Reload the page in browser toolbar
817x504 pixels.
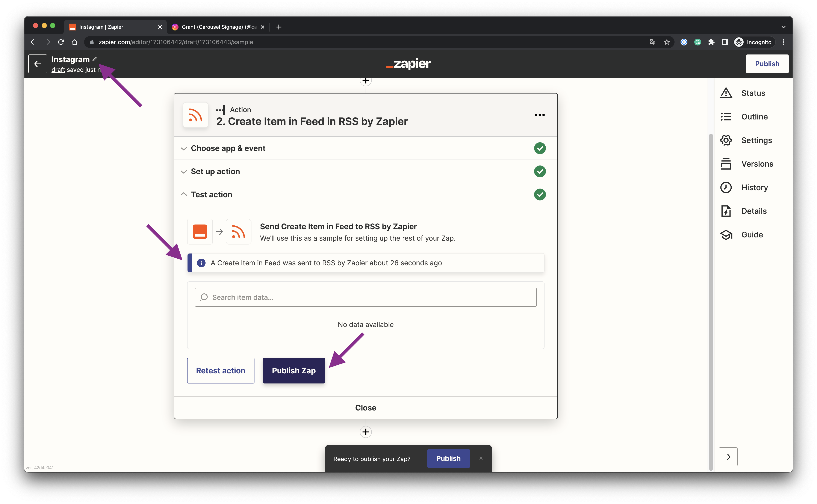(61, 42)
